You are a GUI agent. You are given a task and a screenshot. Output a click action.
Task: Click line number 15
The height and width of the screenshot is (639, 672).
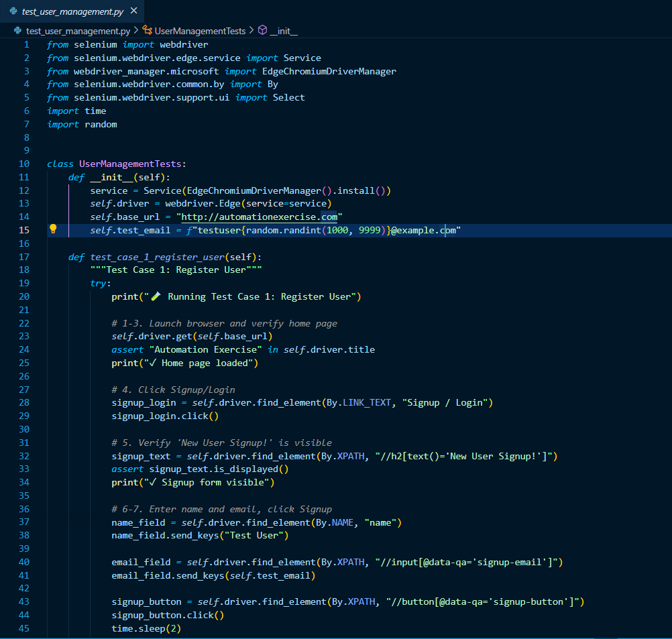pyautogui.click(x=24, y=230)
